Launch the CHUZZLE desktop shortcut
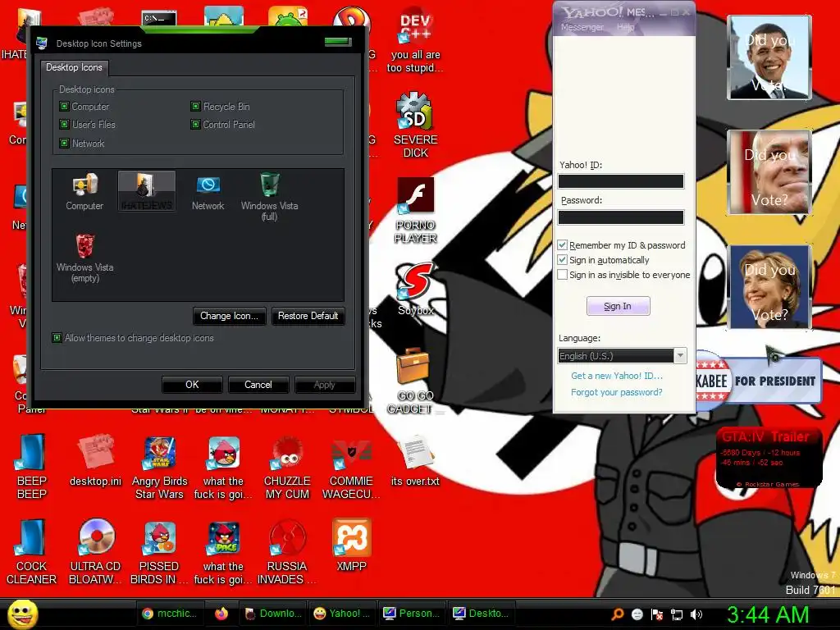 pyautogui.click(x=287, y=467)
